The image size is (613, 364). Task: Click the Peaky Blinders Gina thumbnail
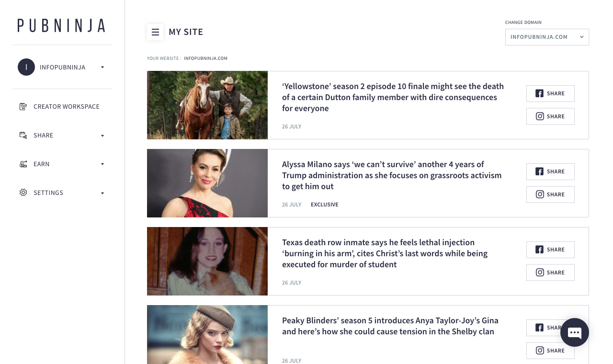pos(207,335)
